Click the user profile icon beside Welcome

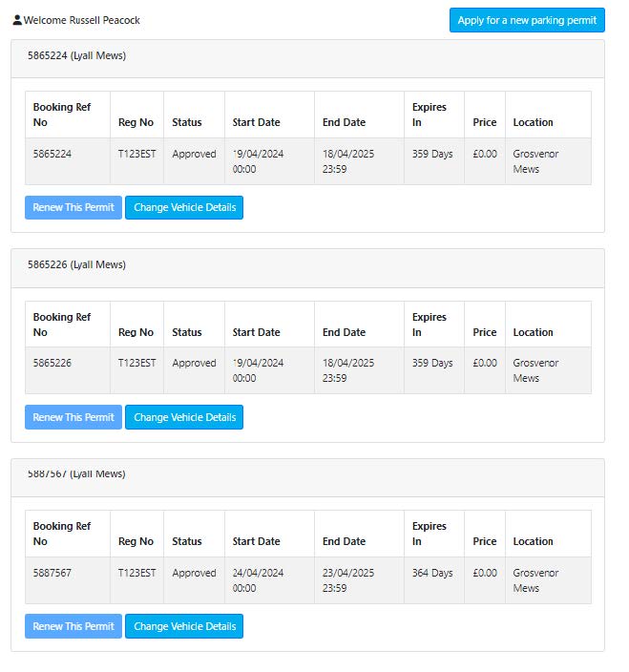tap(17, 20)
